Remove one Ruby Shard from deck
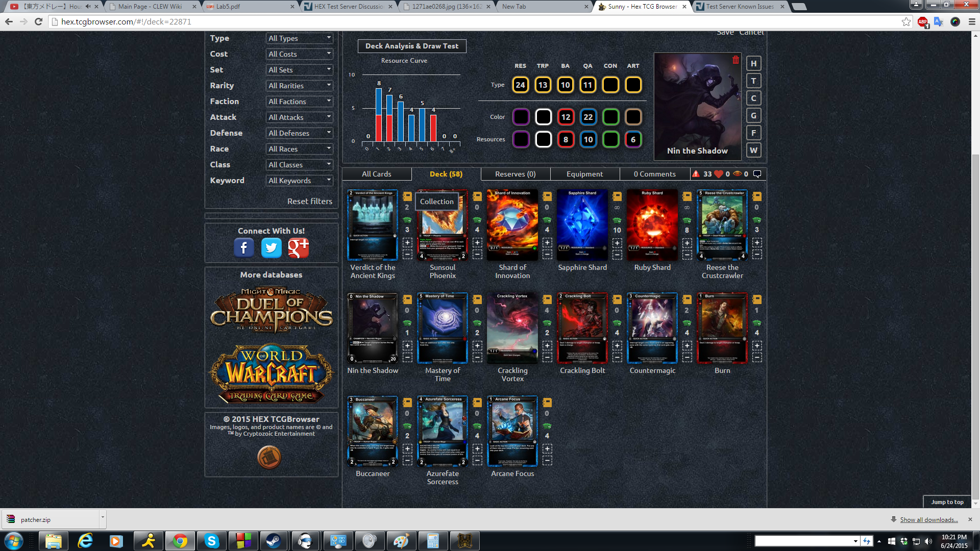The width and height of the screenshot is (980, 551). tap(687, 254)
